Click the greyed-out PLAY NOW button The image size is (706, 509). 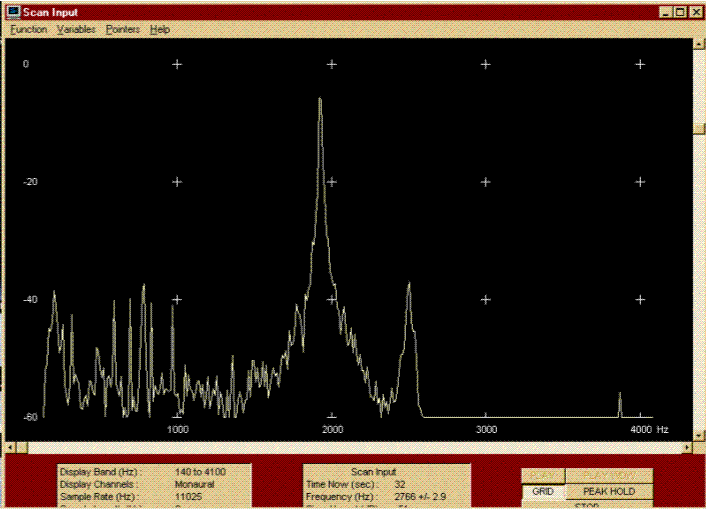tap(609, 476)
